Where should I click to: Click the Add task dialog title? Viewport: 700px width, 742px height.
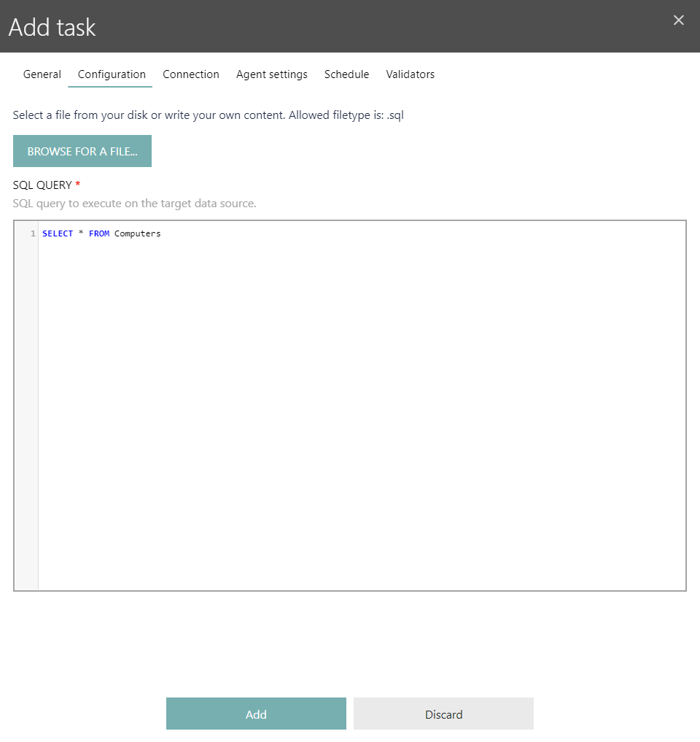(52, 27)
